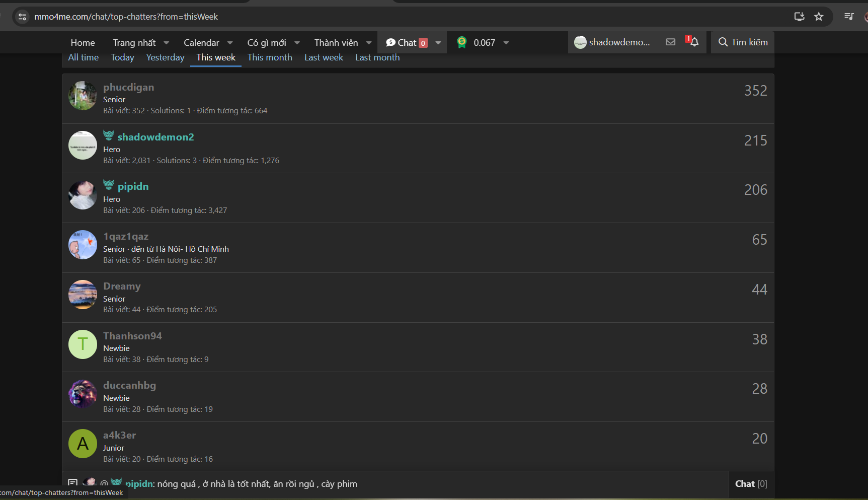Open phucdigan's profile link
The height and width of the screenshot is (500, 868).
pyautogui.click(x=129, y=87)
